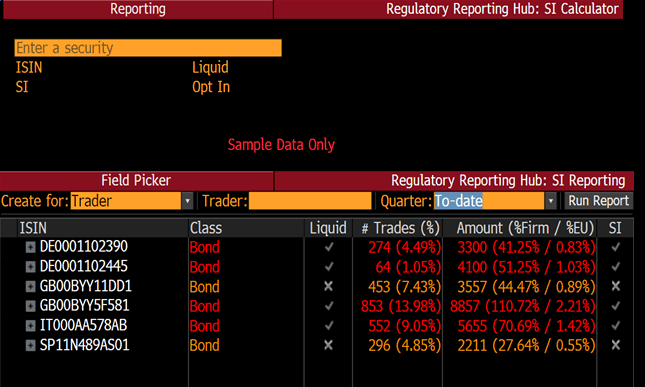645x387 pixels.
Task: Toggle SI X mark for SP11N489AS01
Action: pyautogui.click(x=615, y=345)
